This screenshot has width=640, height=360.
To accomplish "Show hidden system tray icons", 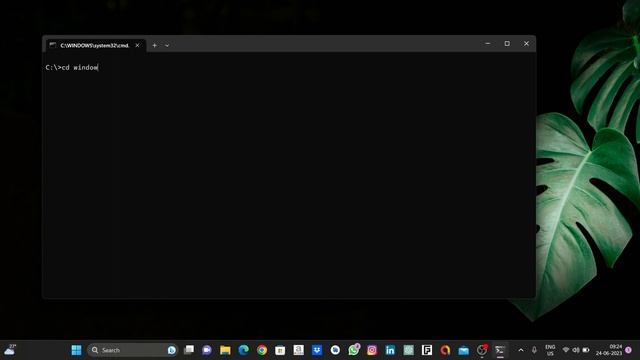I will [521, 350].
